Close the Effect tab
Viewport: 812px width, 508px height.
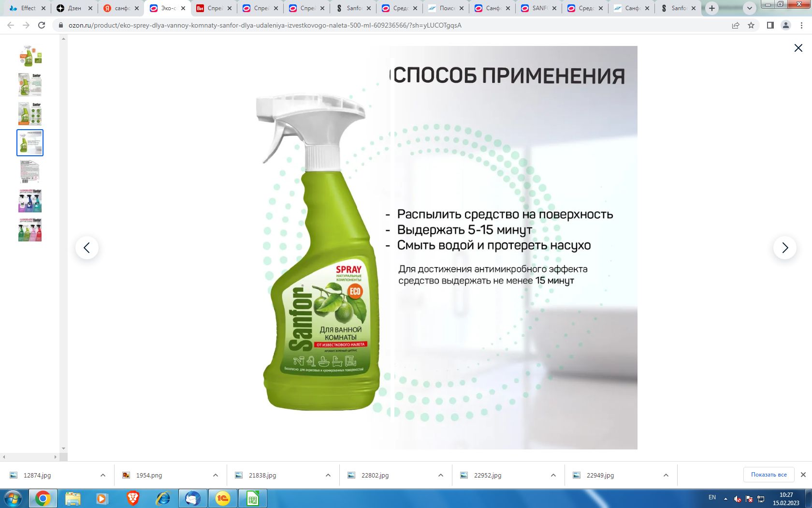tap(43, 8)
